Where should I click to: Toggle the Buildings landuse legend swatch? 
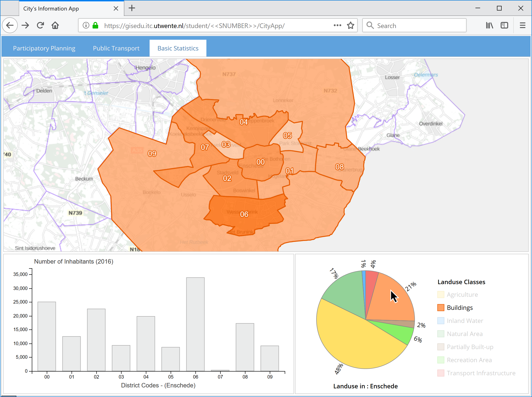[x=441, y=308]
